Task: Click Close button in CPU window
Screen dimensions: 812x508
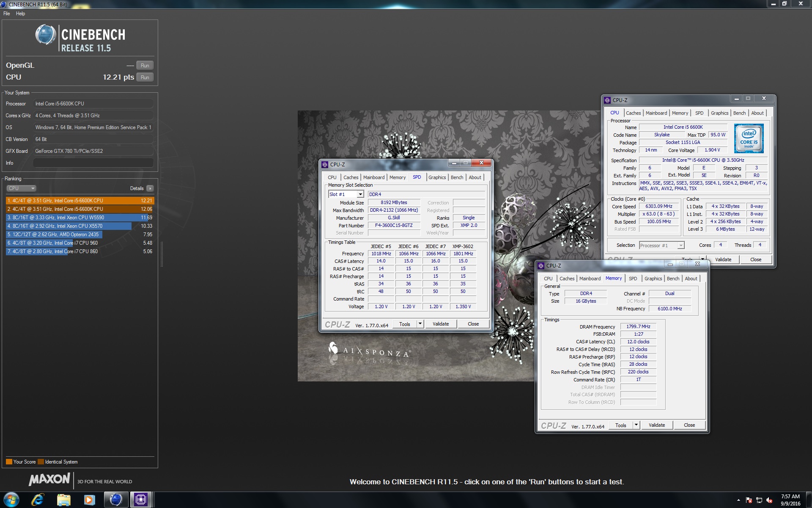Action: [756, 260]
